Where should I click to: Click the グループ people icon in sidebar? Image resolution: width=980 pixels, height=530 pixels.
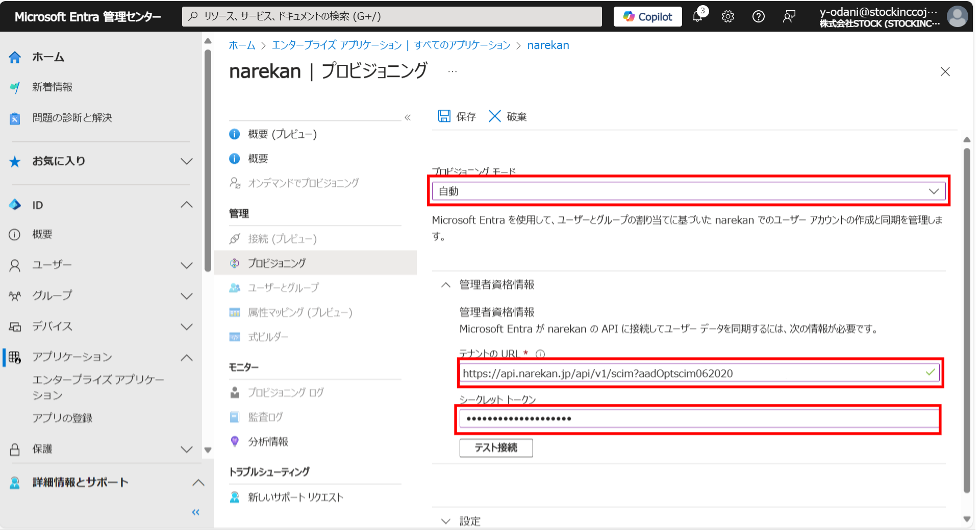[x=15, y=296]
